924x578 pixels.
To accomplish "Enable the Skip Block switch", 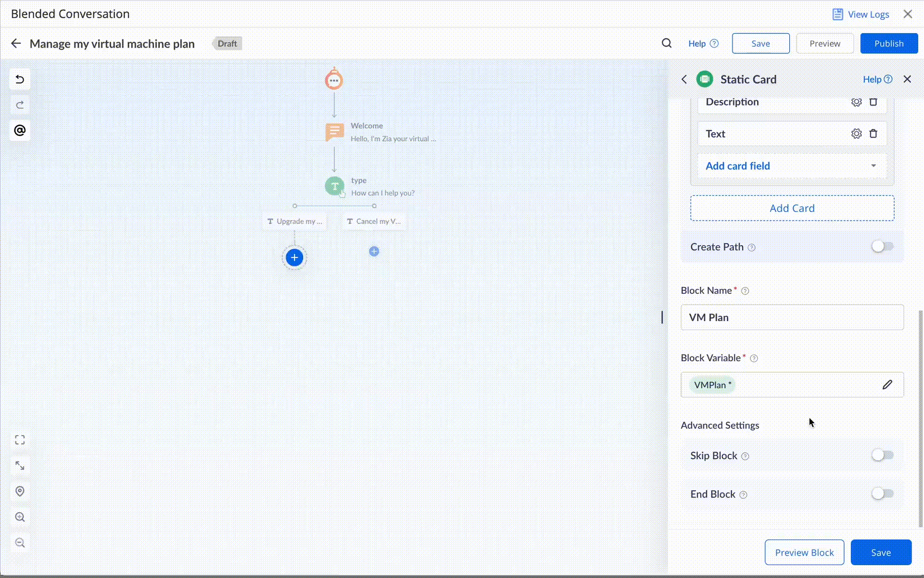I will 882,455.
